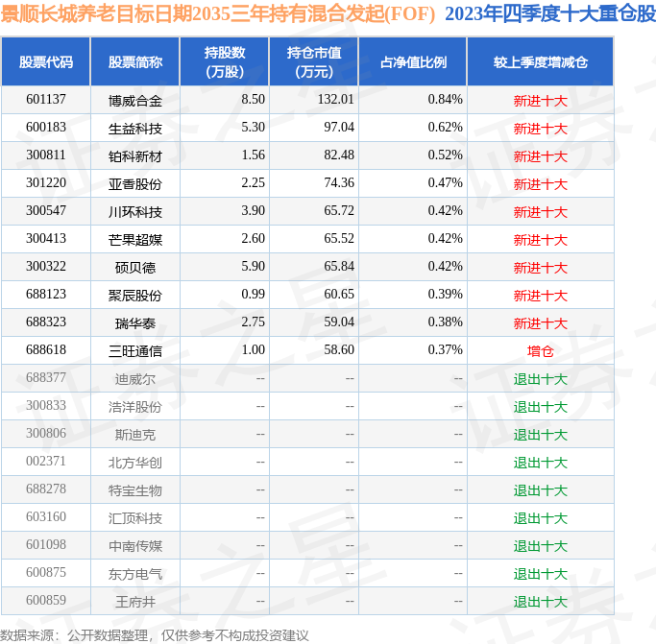Click share count 5.30
656x644 pixels.
point(254,127)
